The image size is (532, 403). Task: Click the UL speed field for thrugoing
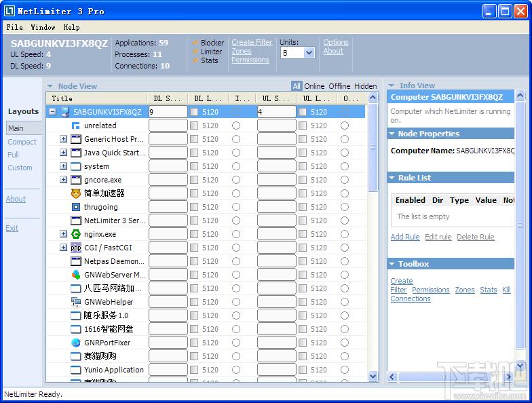click(x=277, y=207)
